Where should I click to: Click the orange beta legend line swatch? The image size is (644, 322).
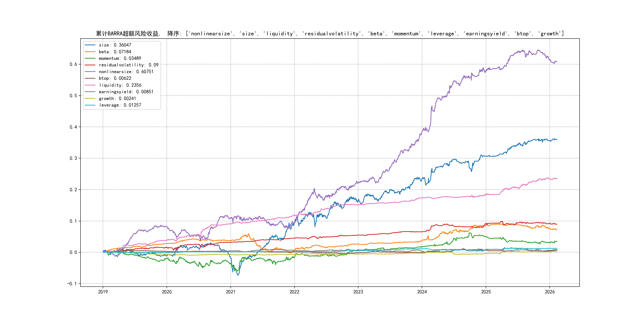(x=90, y=52)
